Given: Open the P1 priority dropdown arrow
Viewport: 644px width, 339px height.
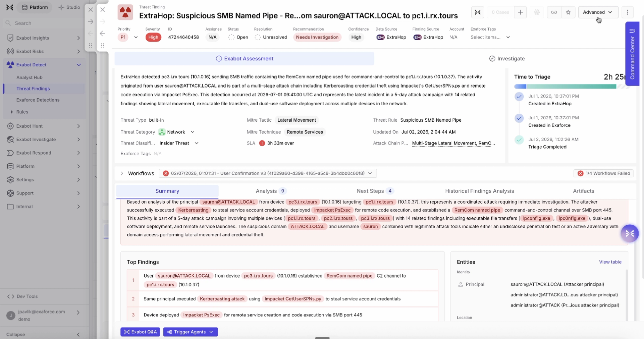Looking at the screenshot, I should pyautogui.click(x=136, y=37).
